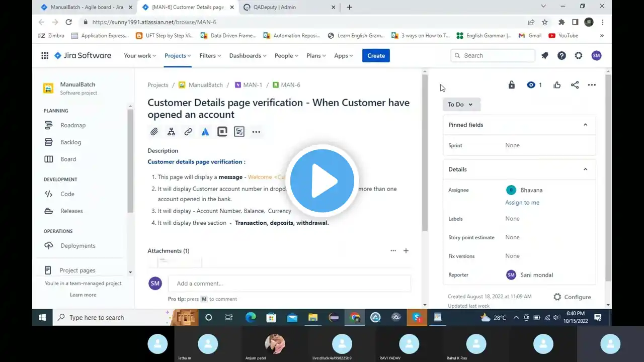This screenshot has height=362, width=644.
Task: Switch to ManualBatch Agile board tab
Action: [x=86, y=7]
